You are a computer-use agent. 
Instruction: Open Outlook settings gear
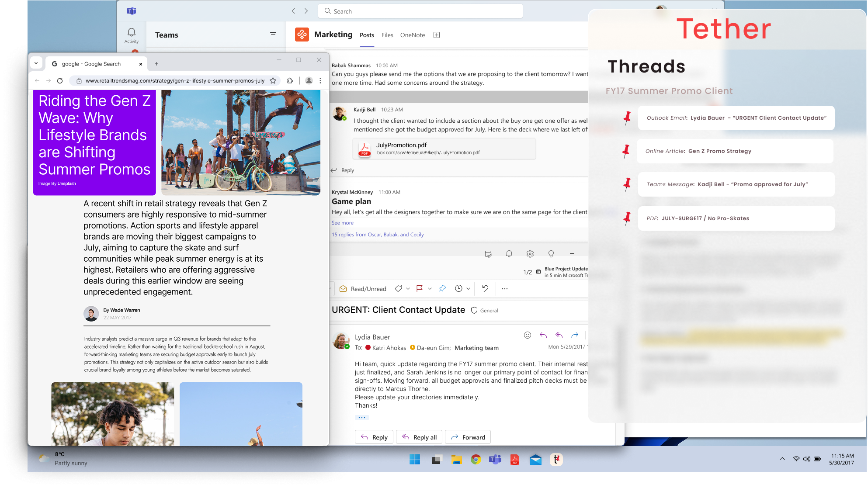(x=530, y=254)
